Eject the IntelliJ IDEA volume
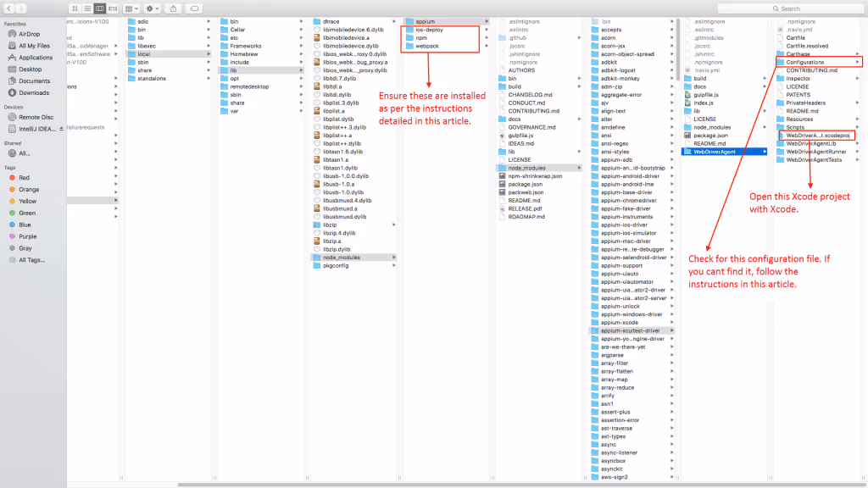The width and height of the screenshot is (868, 488). click(x=61, y=129)
